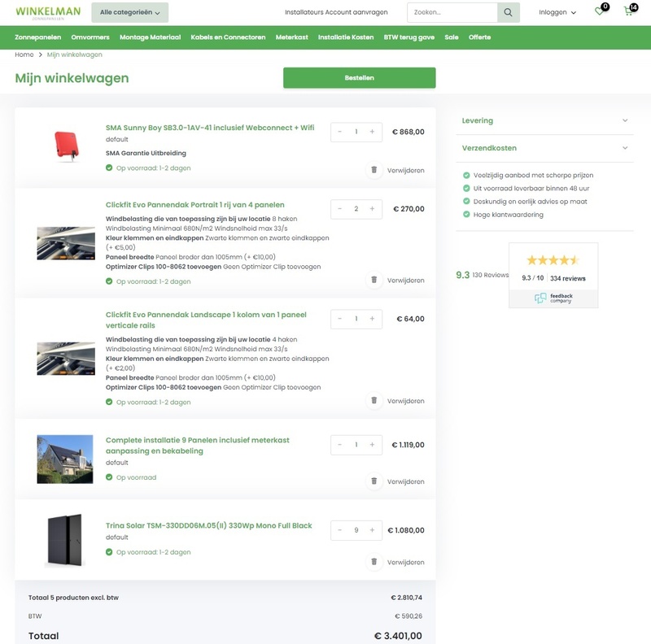651x644 pixels.
Task: Open Montage Materiaal menu
Action: (151, 37)
